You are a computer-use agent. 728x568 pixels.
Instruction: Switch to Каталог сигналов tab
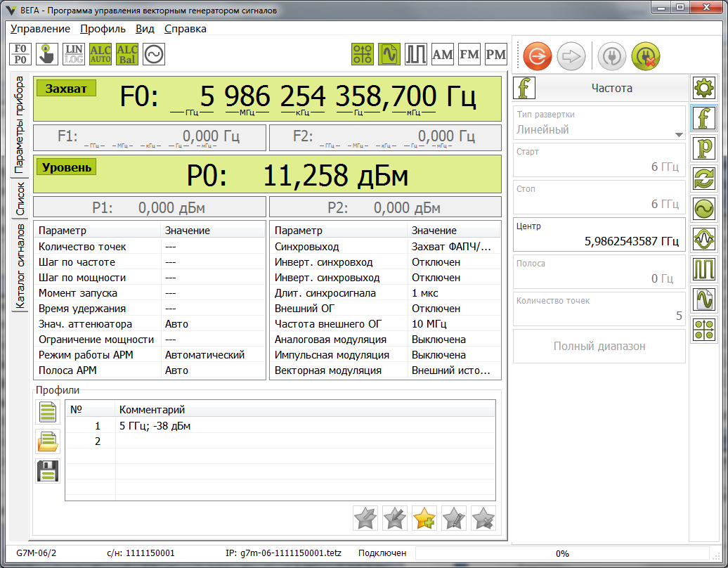click(x=20, y=266)
